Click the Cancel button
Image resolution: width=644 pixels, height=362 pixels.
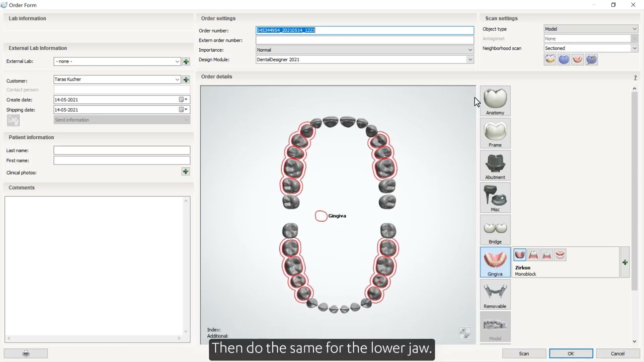click(617, 353)
